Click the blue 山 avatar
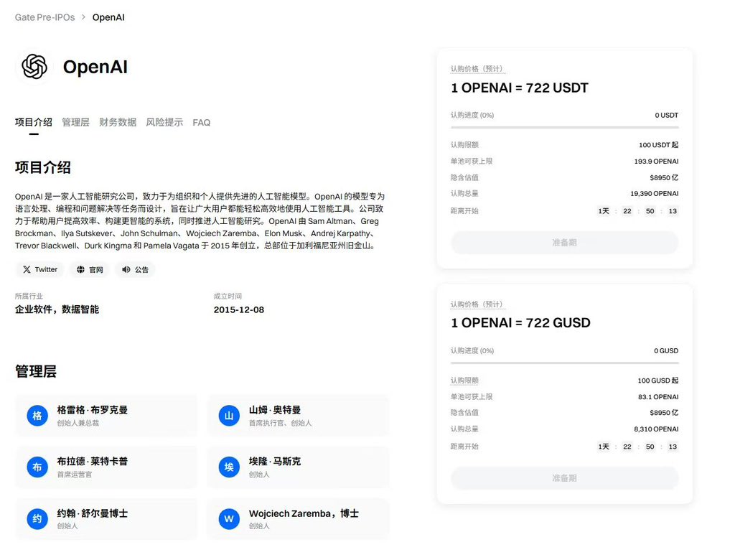The width and height of the screenshot is (735, 560). (x=229, y=416)
